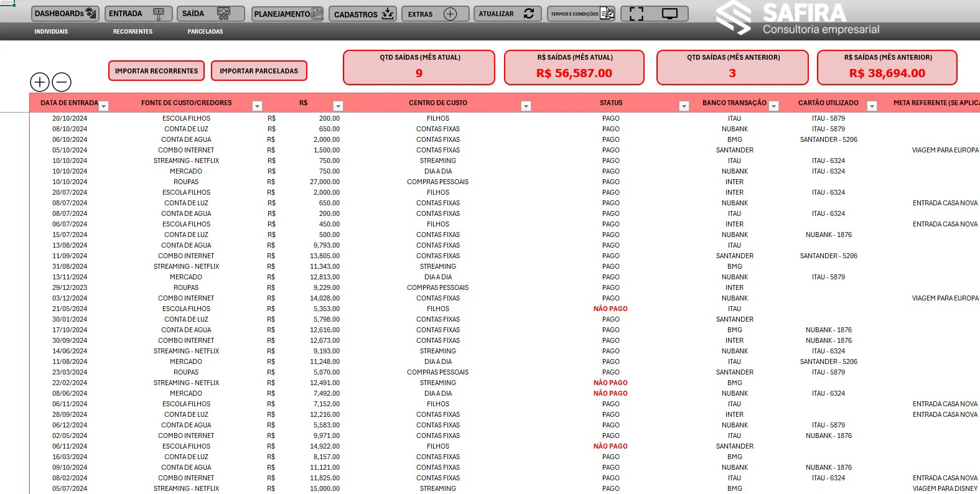The image size is (980, 494).
Task: Select the 15,000.00 amount cell
Action: click(x=325, y=488)
